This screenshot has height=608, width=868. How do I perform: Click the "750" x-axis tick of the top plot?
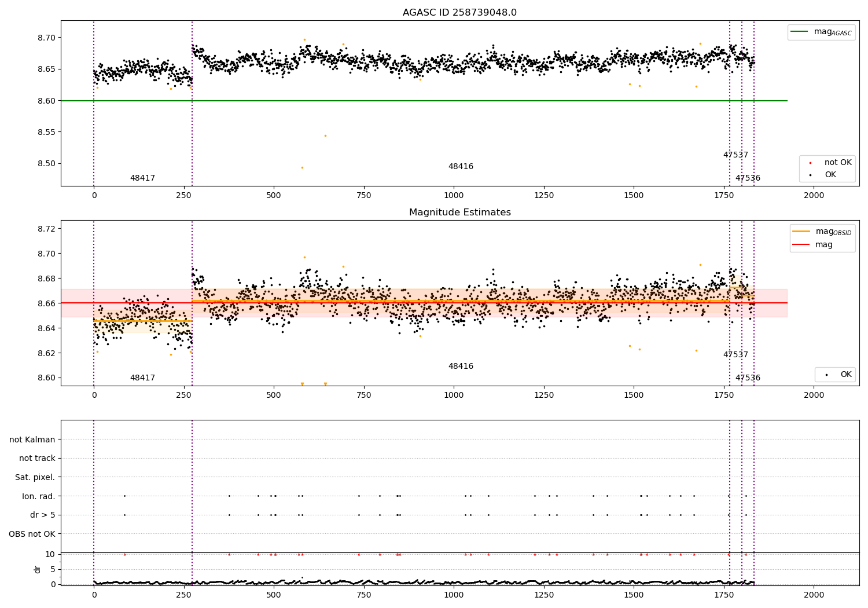click(364, 196)
